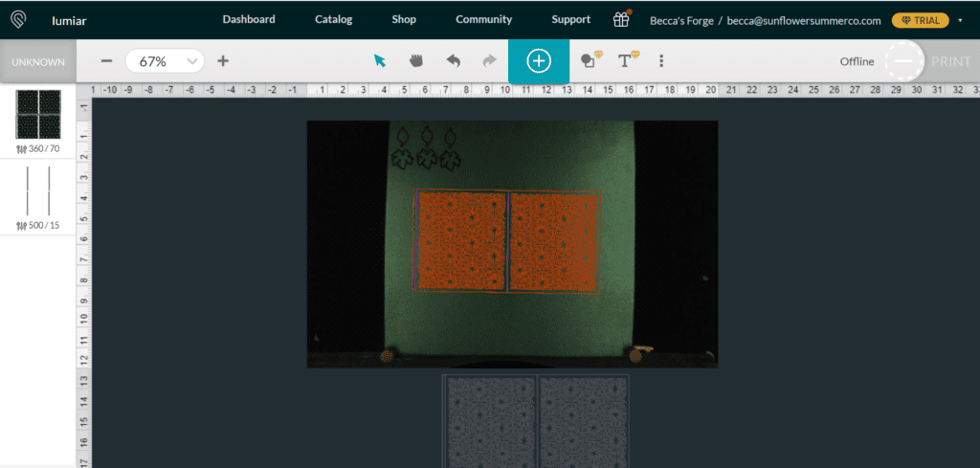
Task: Open the Community page
Action: pos(483,19)
